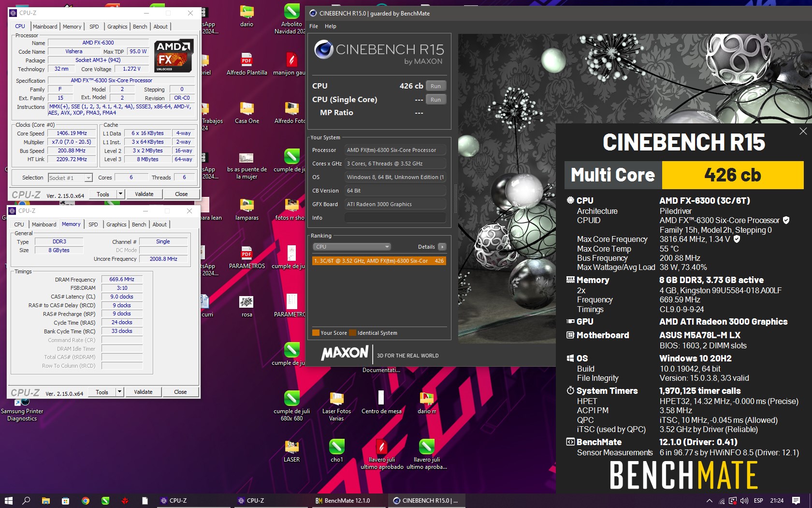Open the 'cumple de juli 680x 680' icon
This screenshot has width=812, height=508.
pos(291,405)
